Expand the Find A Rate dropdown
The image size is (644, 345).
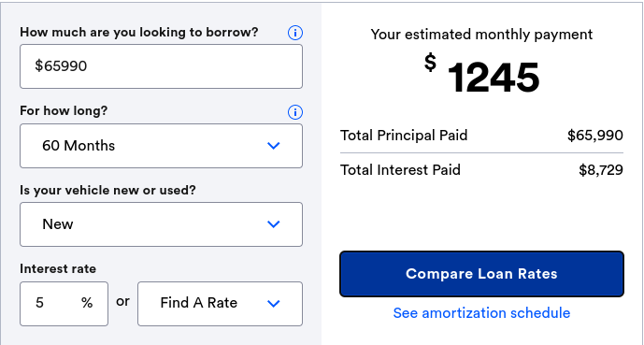point(220,304)
